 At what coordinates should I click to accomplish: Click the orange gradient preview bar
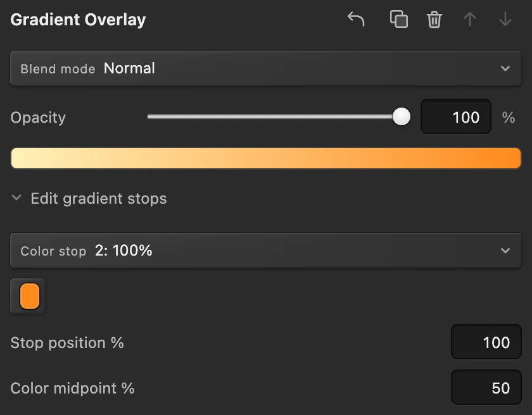(x=266, y=158)
